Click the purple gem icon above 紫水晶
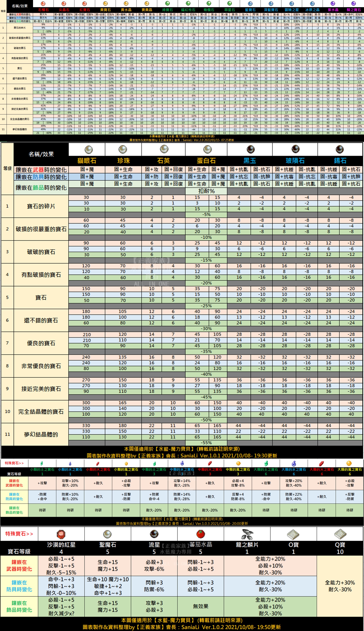 click(333, 4)
